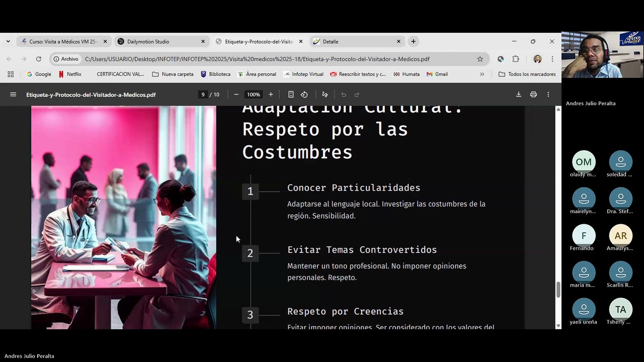Open the Humata bookmark

point(407,74)
